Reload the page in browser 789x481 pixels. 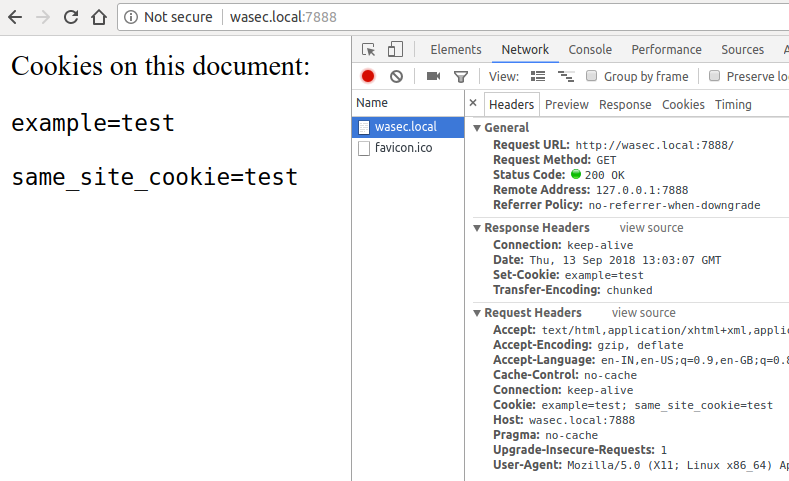pyautogui.click(x=71, y=17)
